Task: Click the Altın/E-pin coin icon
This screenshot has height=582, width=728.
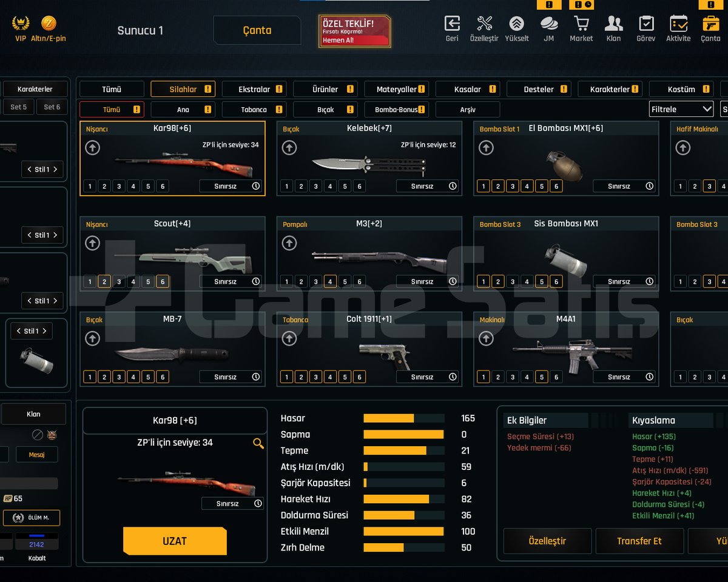Action: click(49, 24)
